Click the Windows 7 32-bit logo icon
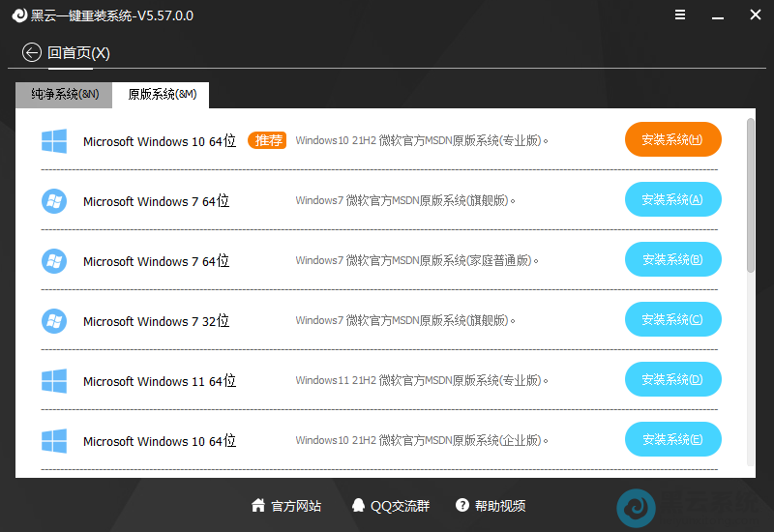Screen dimensions: 774x532 (54, 321)
